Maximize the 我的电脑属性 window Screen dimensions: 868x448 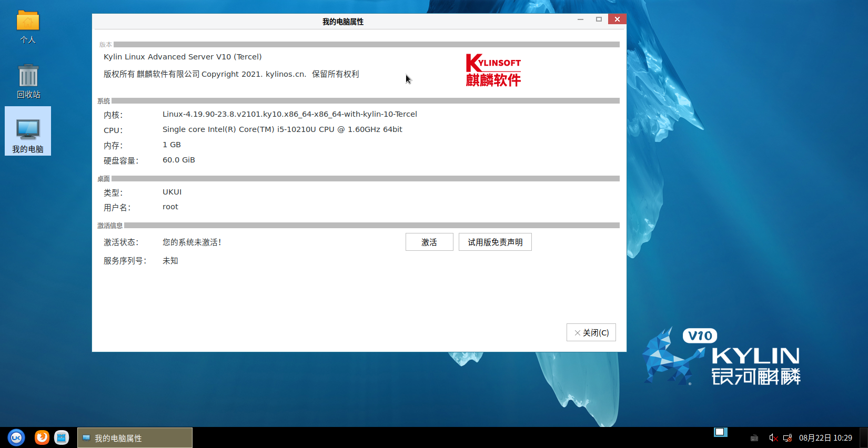point(599,19)
